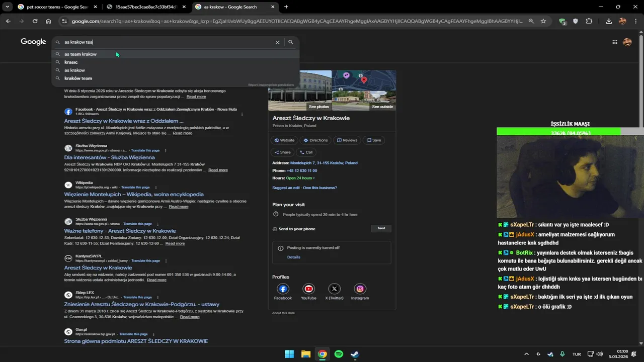Viewport: 644px width, 362px height.
Task: Open the Details link under Posting notice
Action: point(294,257)
